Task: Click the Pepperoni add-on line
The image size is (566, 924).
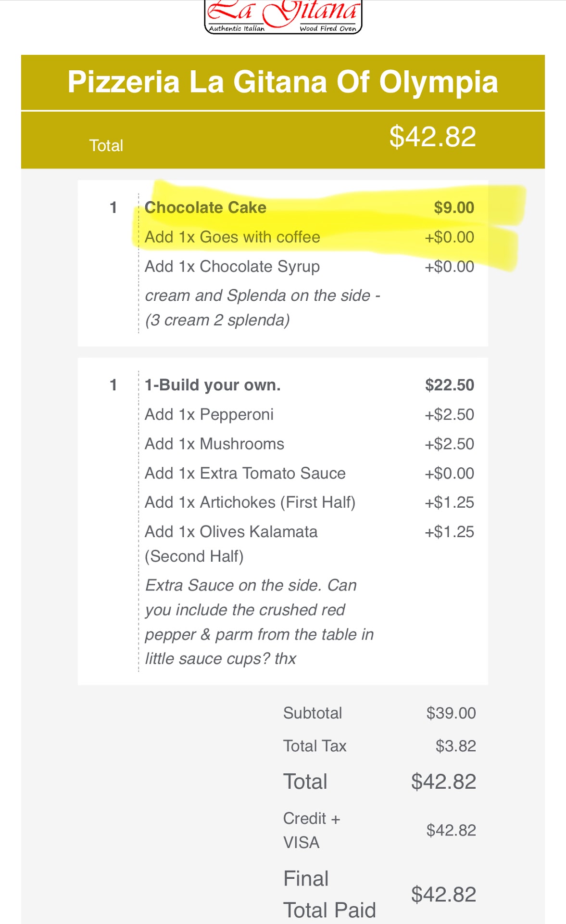Action: coord(209,414)
